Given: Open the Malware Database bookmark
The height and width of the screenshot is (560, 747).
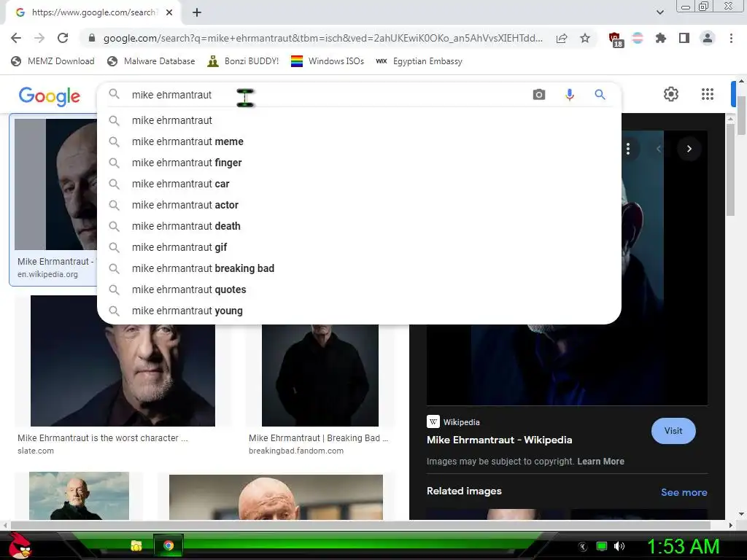Looking at the screenshot, I should (151, 61).
